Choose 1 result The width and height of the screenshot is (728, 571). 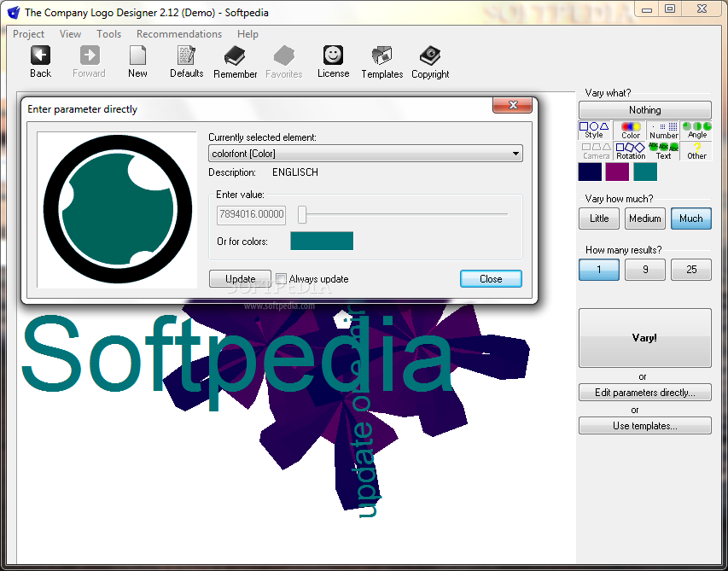tap(599, 269)
